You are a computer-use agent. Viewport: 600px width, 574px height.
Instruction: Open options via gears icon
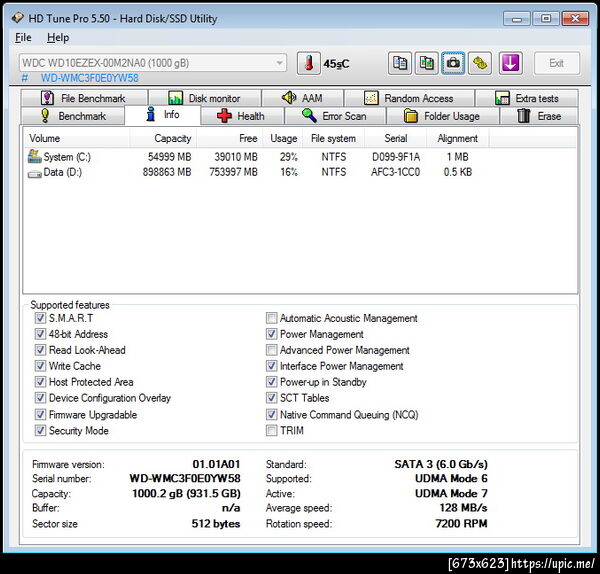coord(480,63)
